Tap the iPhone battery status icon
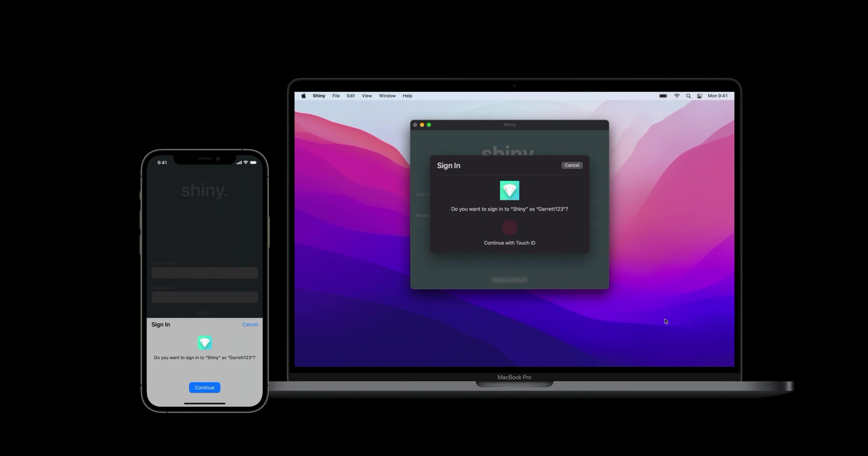The width and height of the screenshot is (868, 456). coord(253,162)
